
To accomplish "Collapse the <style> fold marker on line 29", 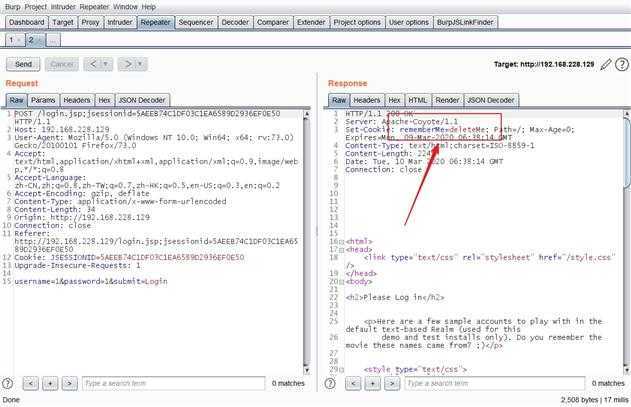I will coord(341,370).
